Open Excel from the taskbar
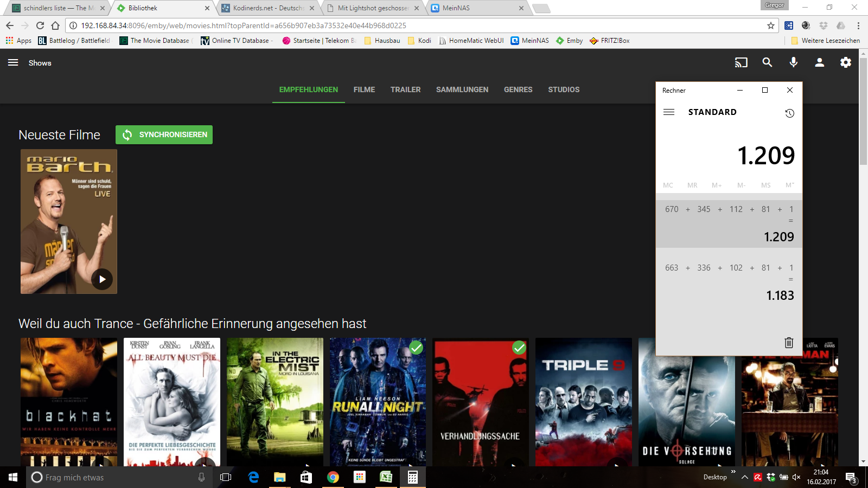This screenshot has width=868, height=488. (386, 477)
